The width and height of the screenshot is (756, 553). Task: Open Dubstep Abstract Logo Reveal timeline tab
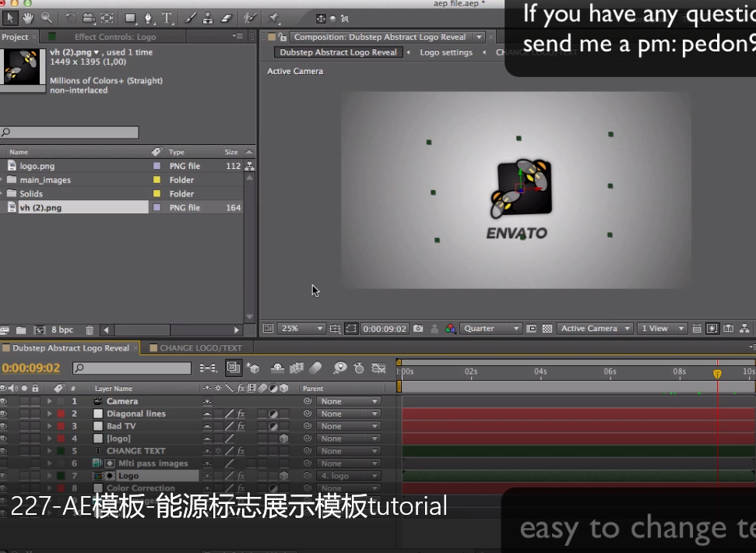[70, 348]
